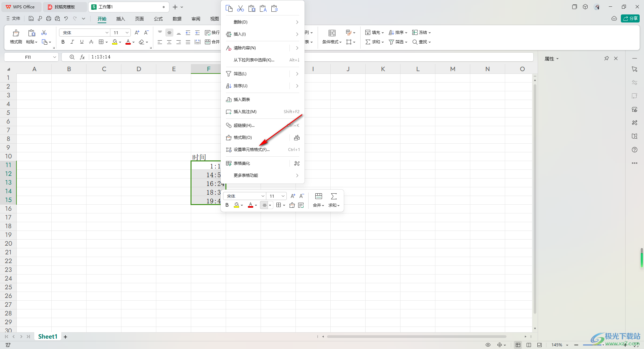This screenshot has height=349, width=644.
Task: Toggle center alignment in the mini toolbar
Action: [265, 205]
